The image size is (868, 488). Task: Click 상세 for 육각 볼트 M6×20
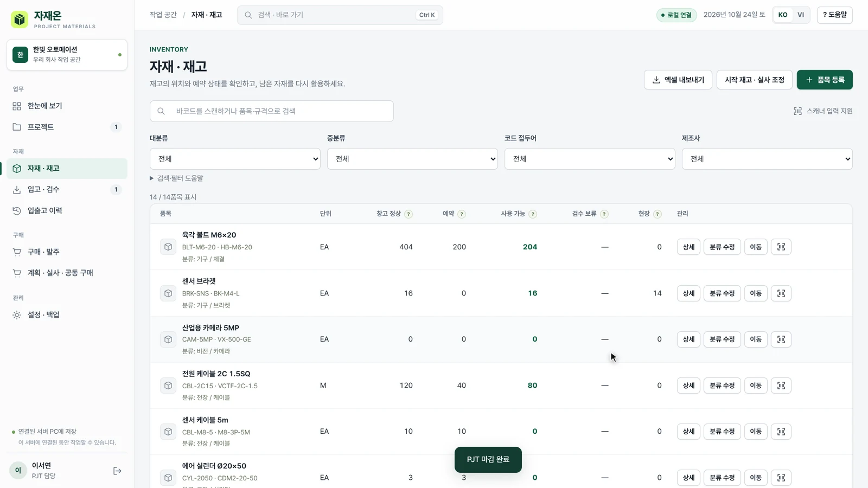(x=688, y=247)
